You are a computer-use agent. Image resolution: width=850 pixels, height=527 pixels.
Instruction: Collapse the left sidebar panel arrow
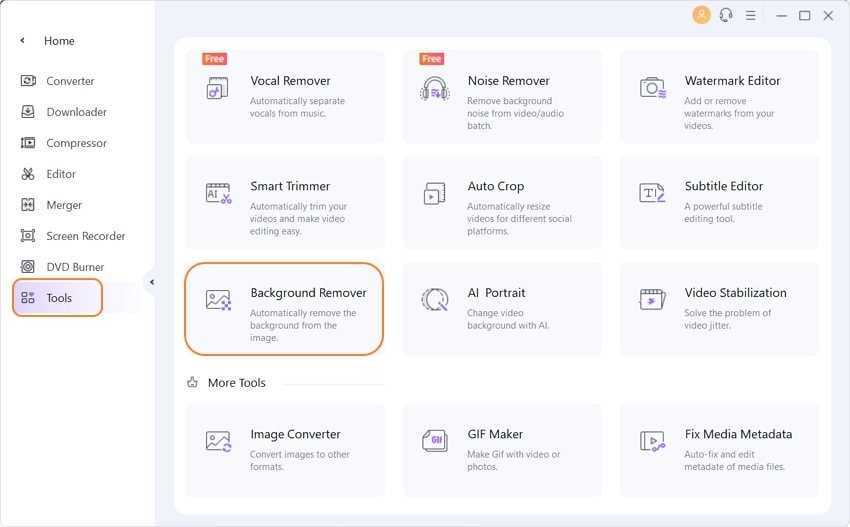(x=152, y=283)
